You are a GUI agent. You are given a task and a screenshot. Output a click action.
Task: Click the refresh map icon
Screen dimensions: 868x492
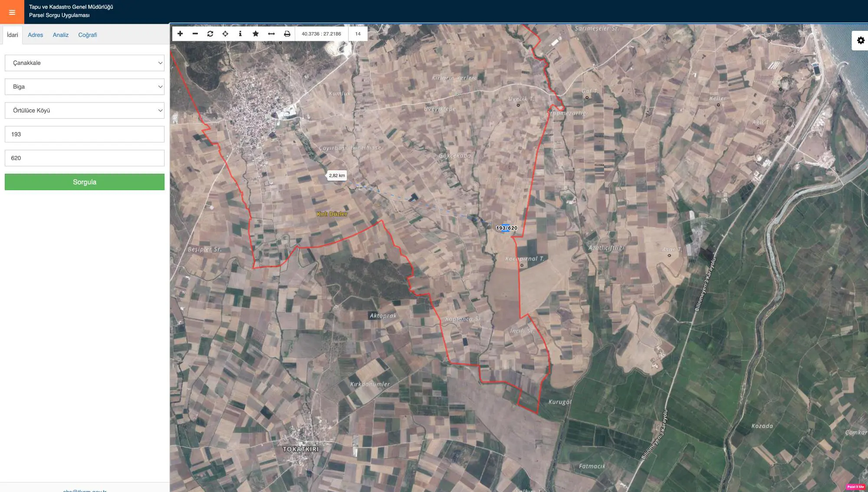click(x=210, y=33)
